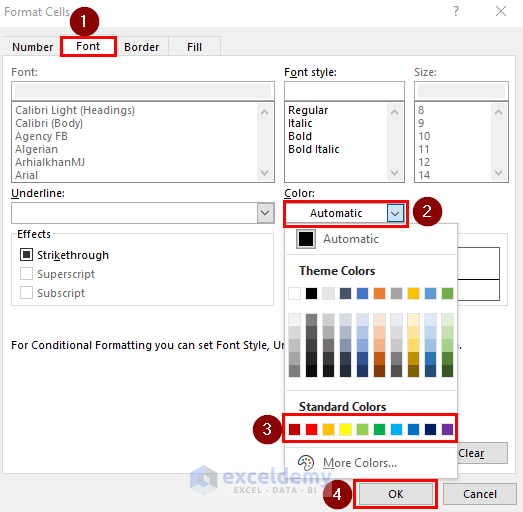Select Algerian font

(36, 149)
